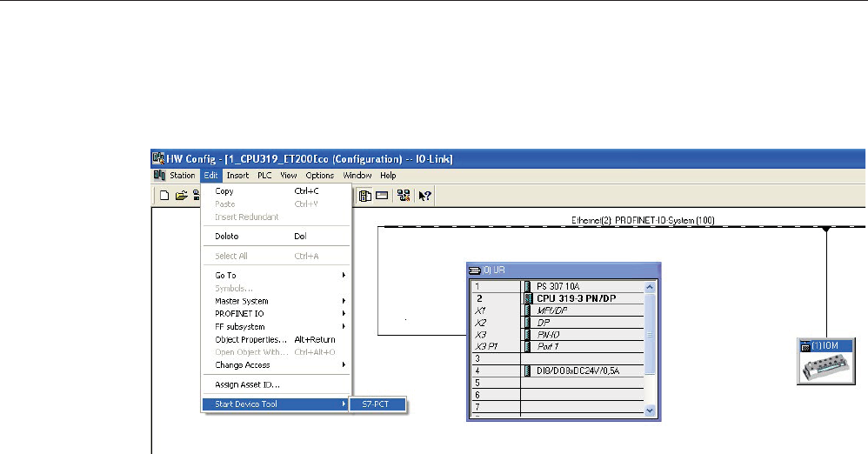
Task: Open the Help menu
Action: [388, 176]
